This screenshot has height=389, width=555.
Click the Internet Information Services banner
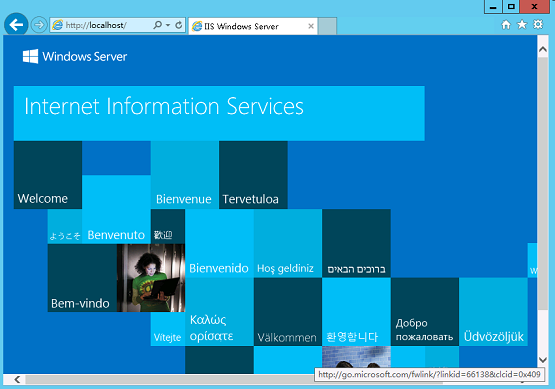pyautogui.click(x=219, y=113)
